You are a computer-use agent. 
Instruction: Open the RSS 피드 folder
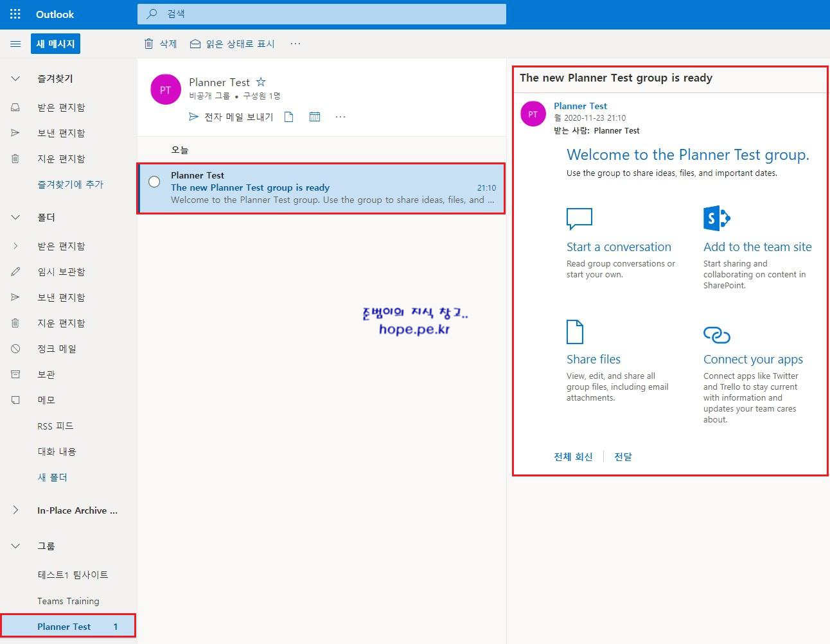click(x=55, y=426)
